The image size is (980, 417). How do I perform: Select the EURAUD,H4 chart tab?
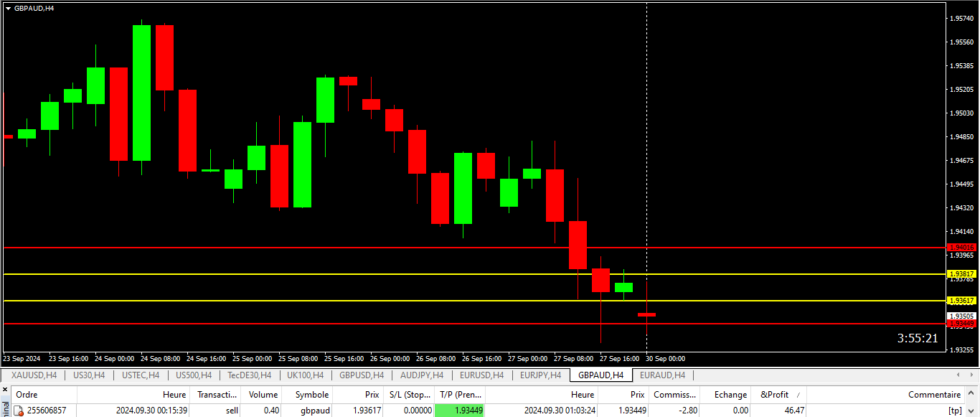coord(662,375)
